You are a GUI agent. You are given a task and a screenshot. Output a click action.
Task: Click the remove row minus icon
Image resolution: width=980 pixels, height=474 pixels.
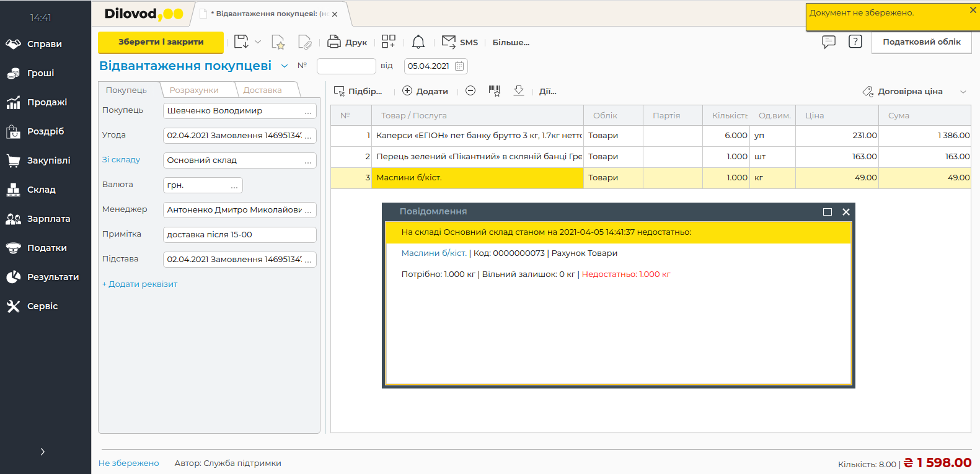[470, 91]
